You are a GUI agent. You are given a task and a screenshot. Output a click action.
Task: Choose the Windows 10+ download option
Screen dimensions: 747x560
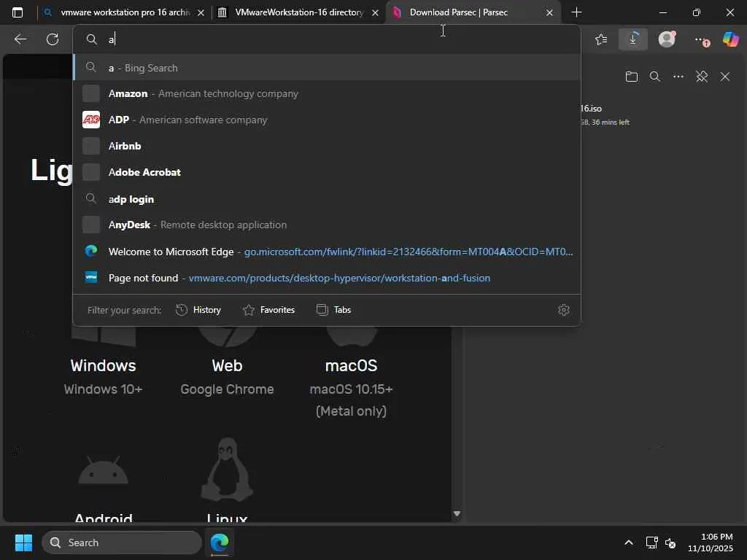click(104, 367)
